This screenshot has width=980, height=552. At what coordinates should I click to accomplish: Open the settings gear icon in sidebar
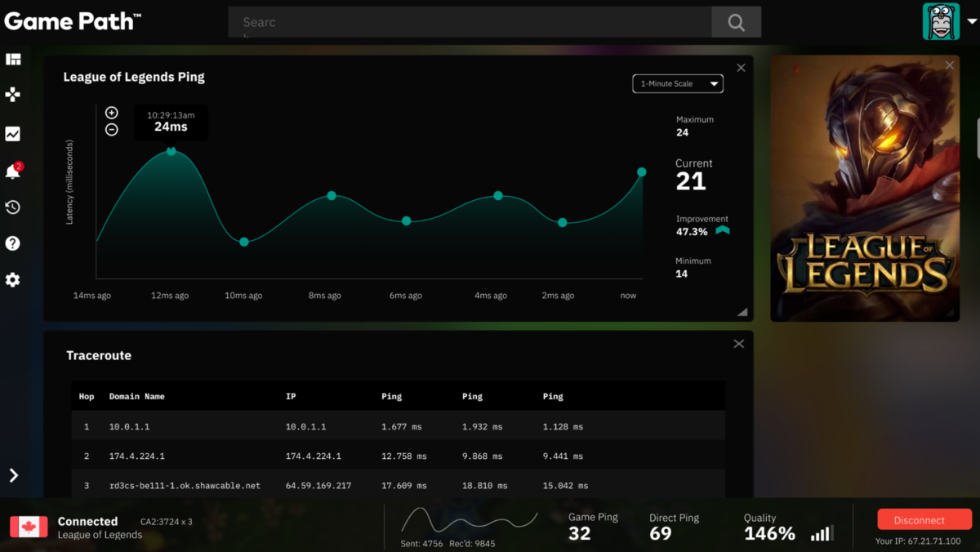[13, 280]
